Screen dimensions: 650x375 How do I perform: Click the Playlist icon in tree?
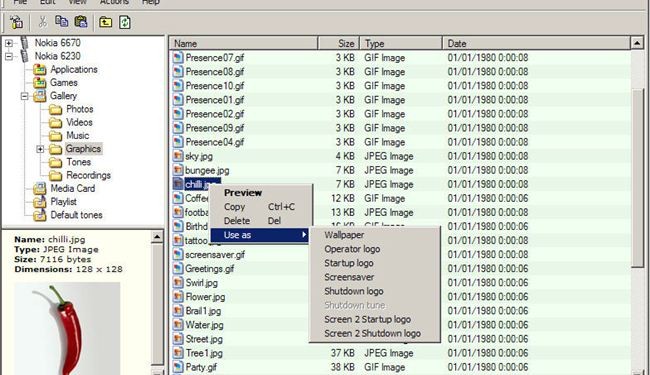(x=40, y=202)
